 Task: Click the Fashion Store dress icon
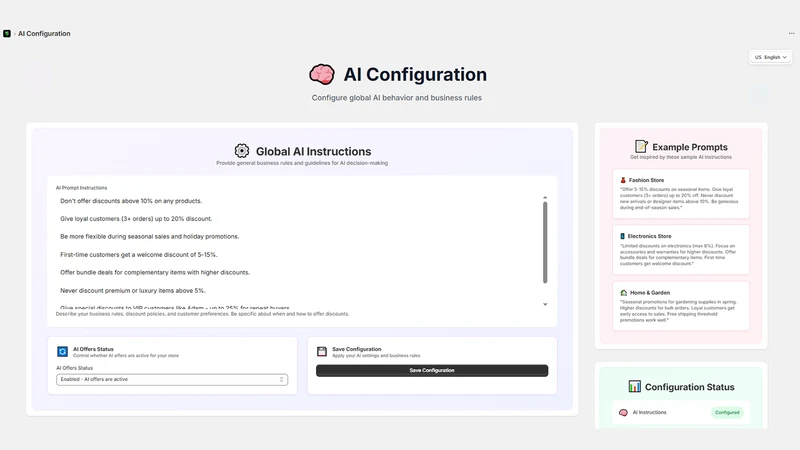(623, 180)
